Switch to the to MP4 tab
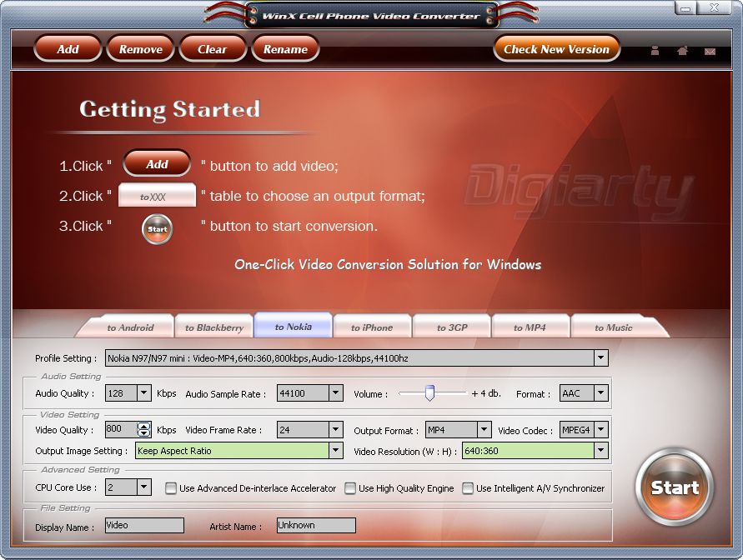This screenshot has width=743, height=560. click(530, 327)
